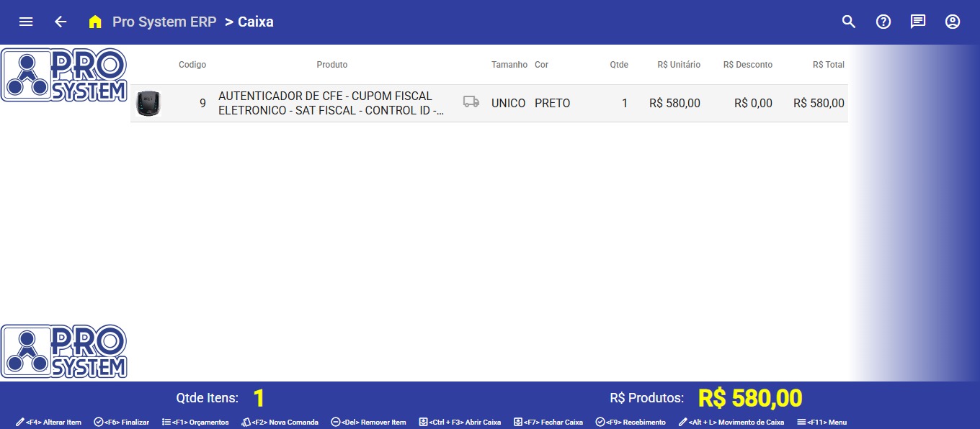Click the bell icon for Nova Comanda
The image size is (980, 429).
(x=247, y=422)
